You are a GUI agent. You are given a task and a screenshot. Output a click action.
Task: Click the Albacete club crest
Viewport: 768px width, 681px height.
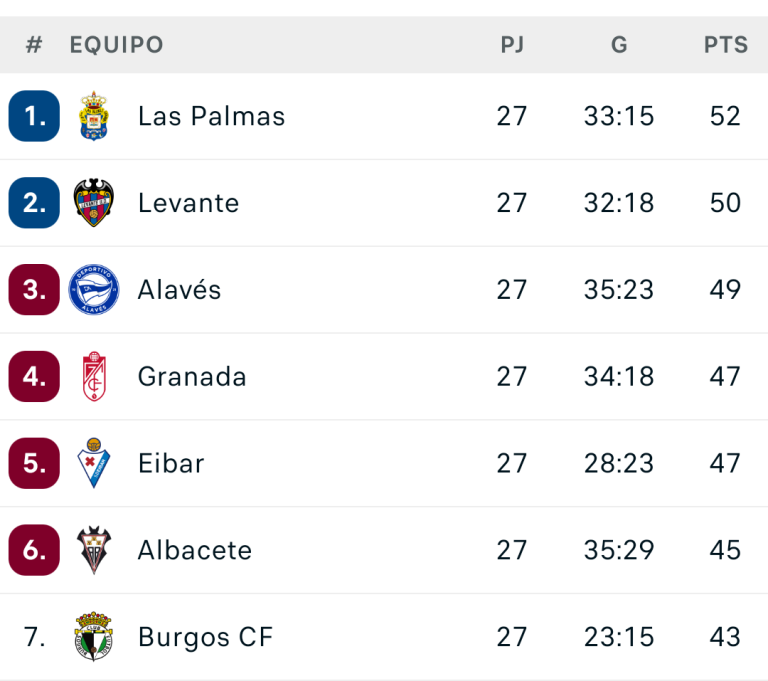[94, 550]
